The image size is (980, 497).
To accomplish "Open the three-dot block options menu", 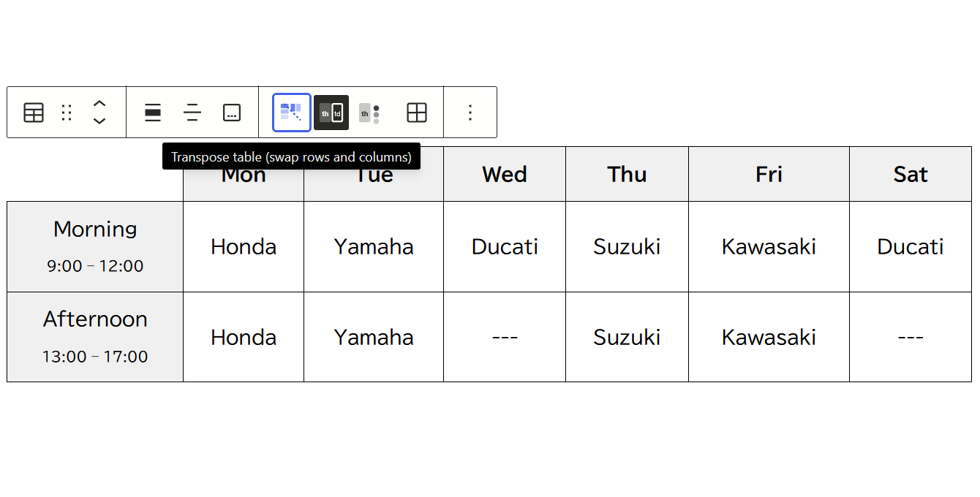I will (x=470, y=113).
